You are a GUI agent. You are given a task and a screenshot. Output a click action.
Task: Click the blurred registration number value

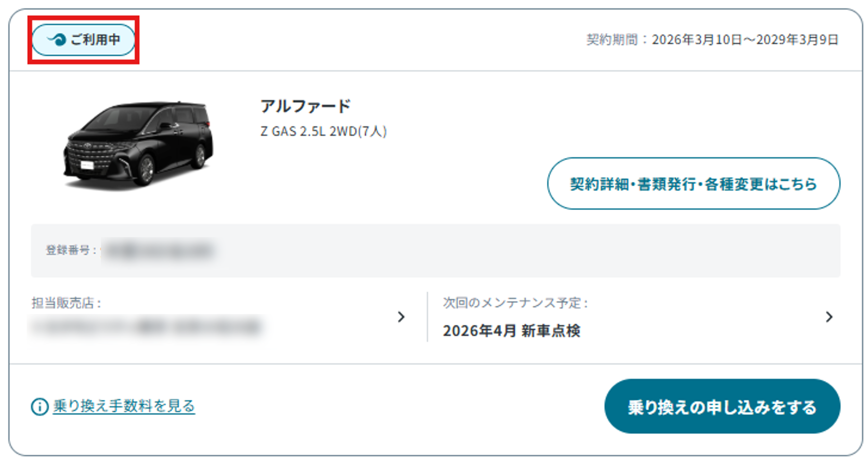[x=160, y=250]
